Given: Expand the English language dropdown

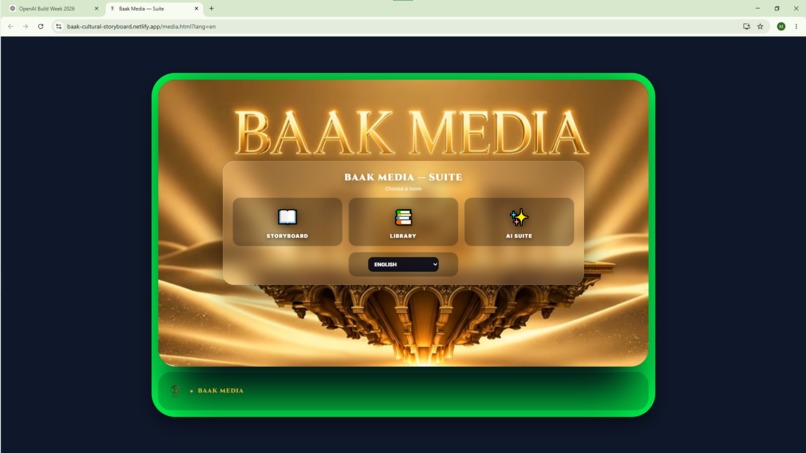Looking at the screenshot, I should (x=403, y=264).
